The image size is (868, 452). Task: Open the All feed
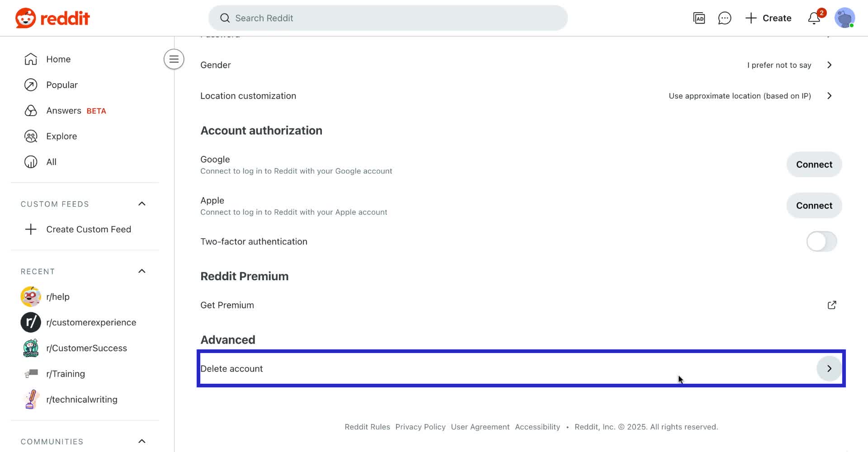(51, 162)
